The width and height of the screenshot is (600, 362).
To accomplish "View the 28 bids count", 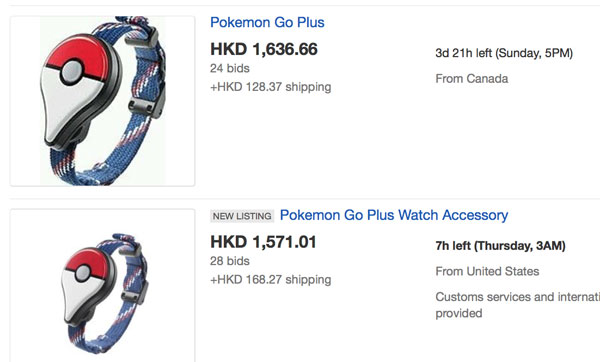I will (230, 261).
